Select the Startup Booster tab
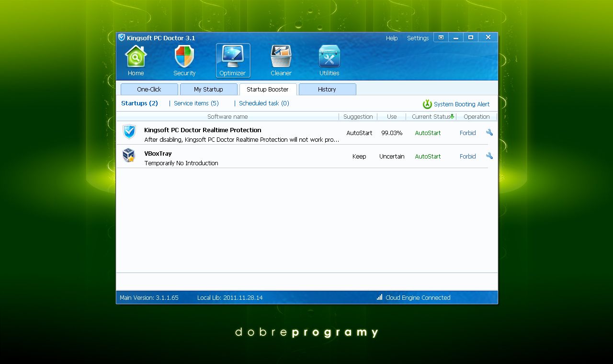The image size is (613, 364). coord(268,89)
